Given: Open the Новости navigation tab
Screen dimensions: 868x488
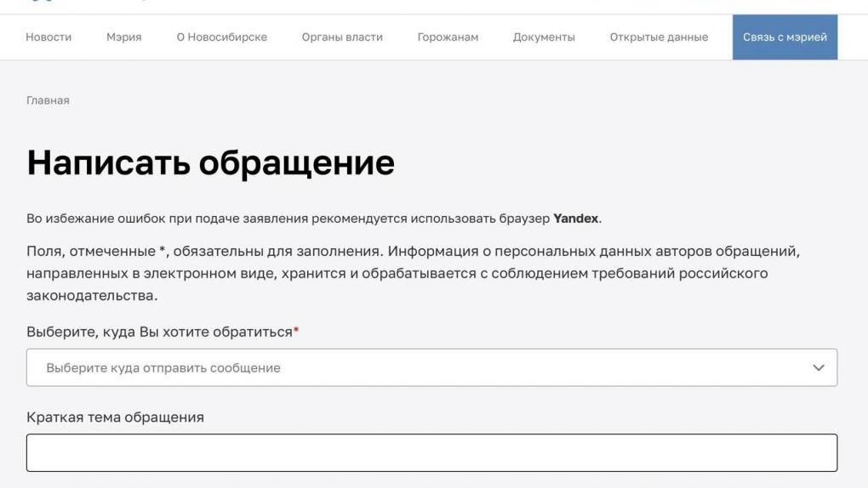Looking at the screenshot, I should coord(49,37).
